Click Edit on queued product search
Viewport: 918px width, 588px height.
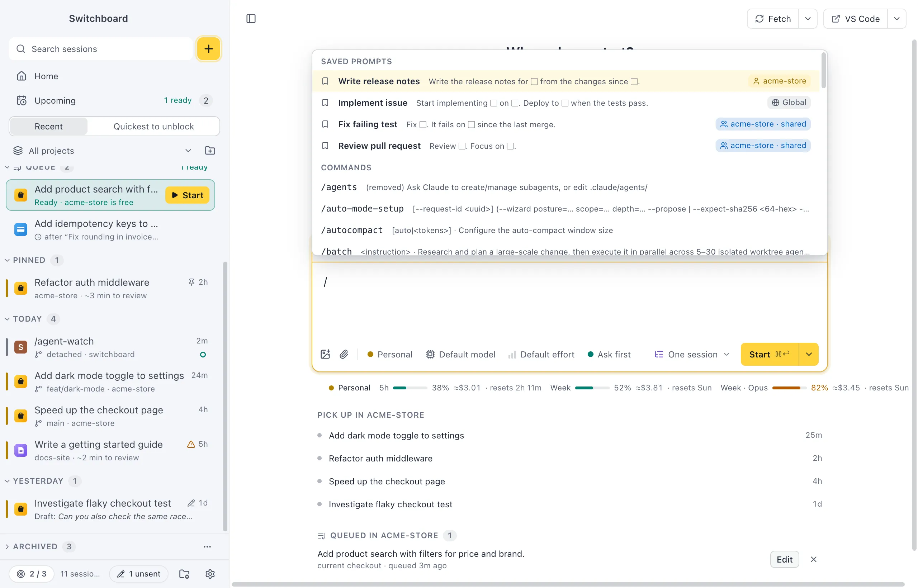(784, 559)
